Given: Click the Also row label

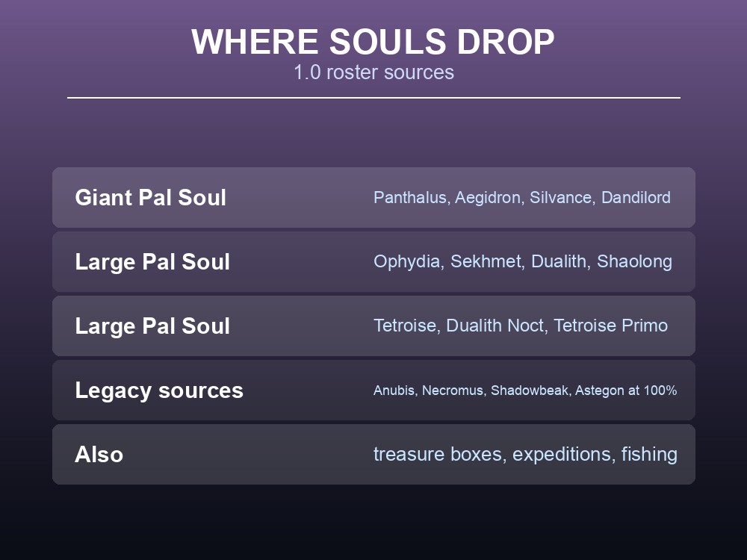Looking at the screenshot, I should [x=99, y=454].
